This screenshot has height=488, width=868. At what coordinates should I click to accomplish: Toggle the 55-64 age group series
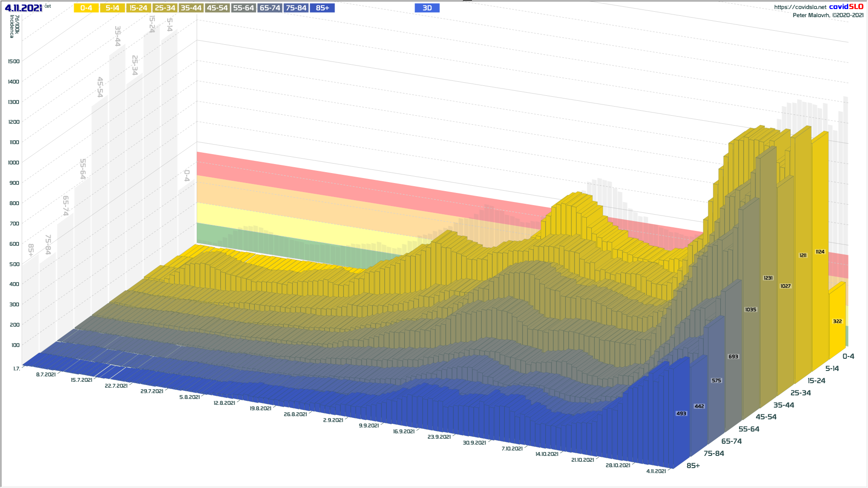[x=244, y=8]
